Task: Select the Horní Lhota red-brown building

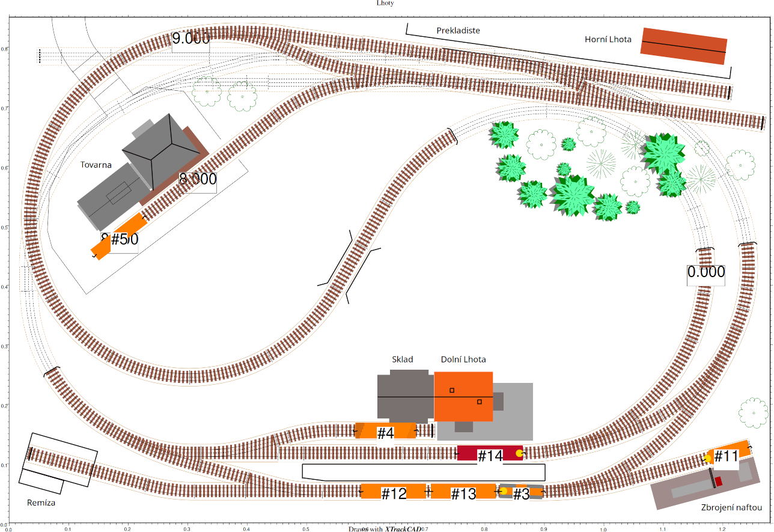Action: tap(683, 46)
